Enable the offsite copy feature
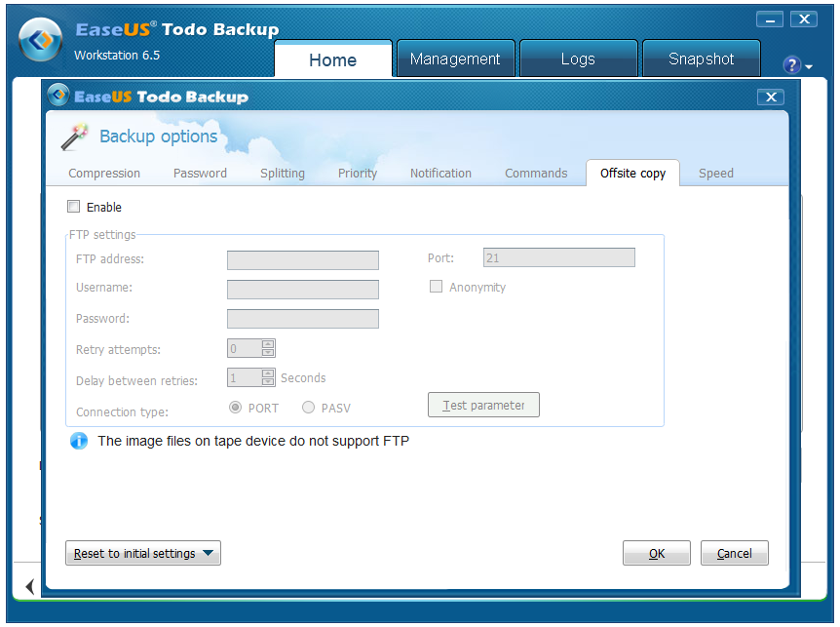 click(73, 207)
